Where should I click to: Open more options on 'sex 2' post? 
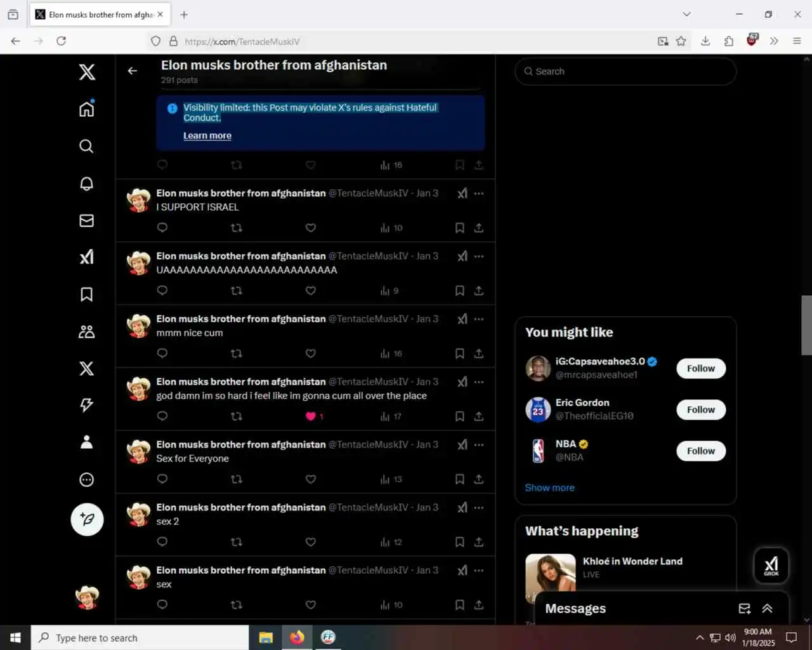(x=479, y=507)
